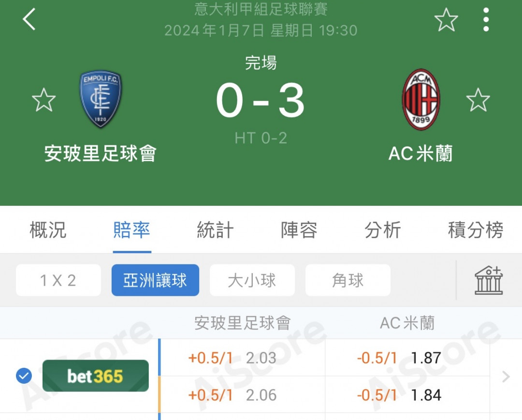522x420 pixels.
Task: Switch to the 統計 tab
Action: click(x=215, y=230)
